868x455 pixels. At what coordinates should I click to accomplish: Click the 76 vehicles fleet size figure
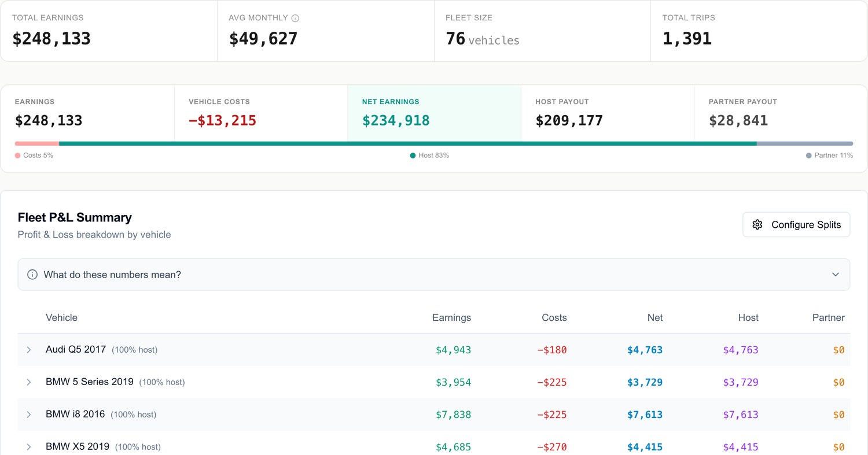[483, 39]
